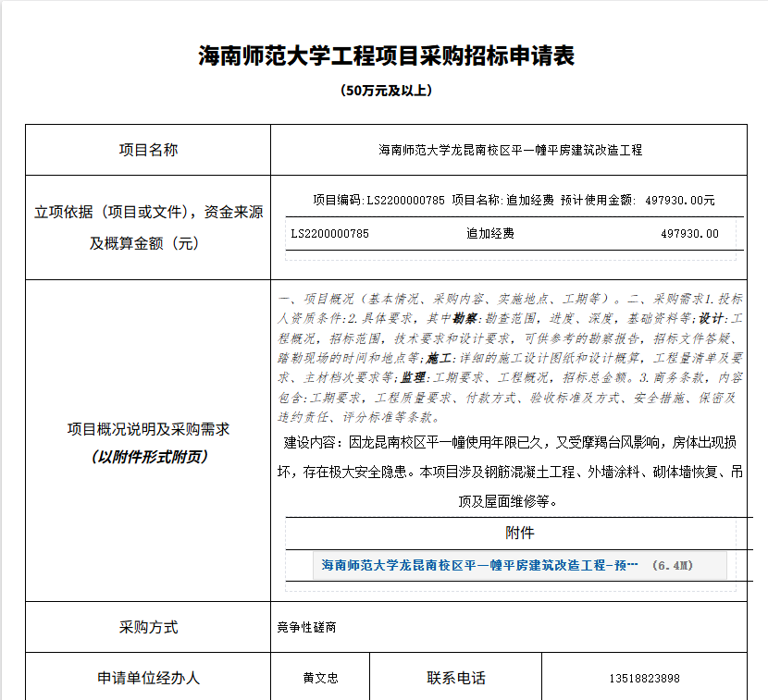
Task: Click the paragraph starting 建设内容：因龙昆南校区平一幢
Action: click(510, 472)
